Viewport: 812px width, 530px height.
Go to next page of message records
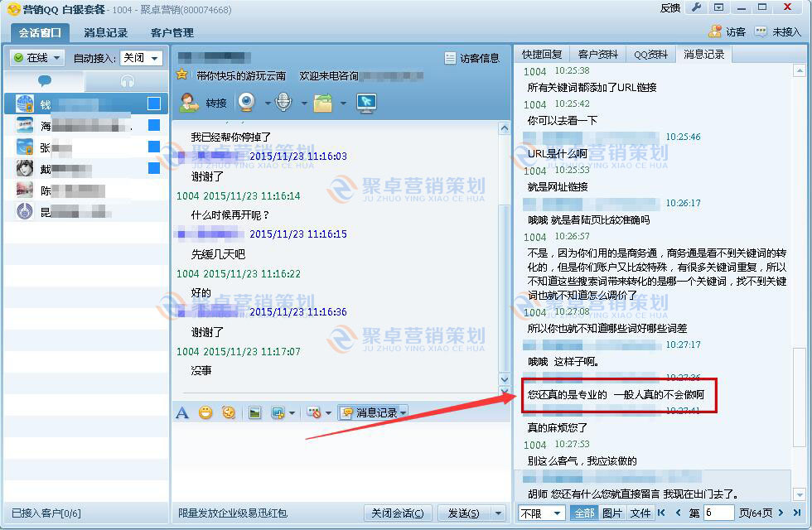(x=781, y=513)
